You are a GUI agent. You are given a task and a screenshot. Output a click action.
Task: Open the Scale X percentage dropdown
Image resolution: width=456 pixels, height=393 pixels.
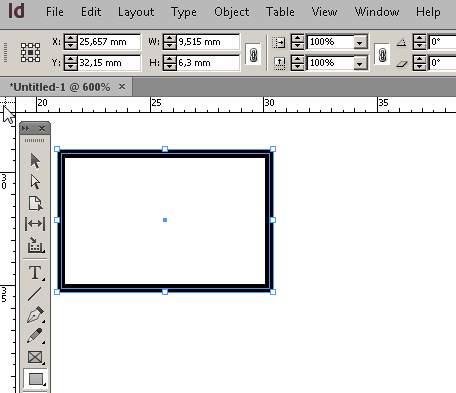tap(360, 43)
